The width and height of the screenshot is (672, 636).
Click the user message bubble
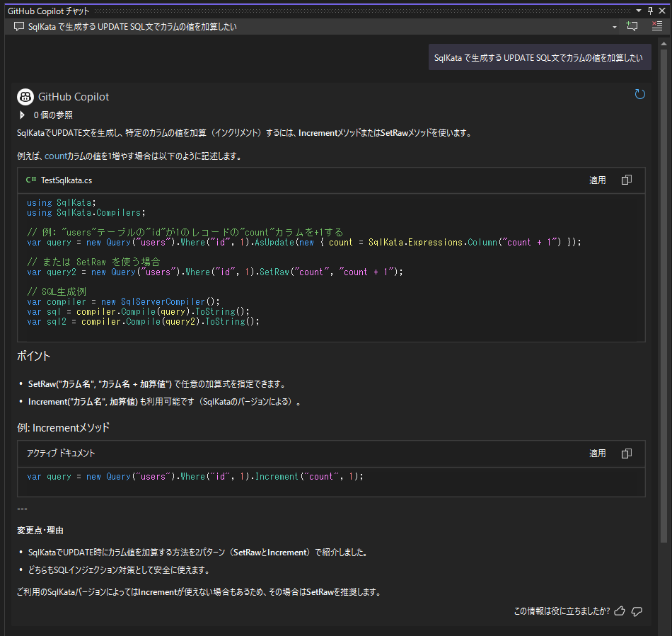[540, 57]
